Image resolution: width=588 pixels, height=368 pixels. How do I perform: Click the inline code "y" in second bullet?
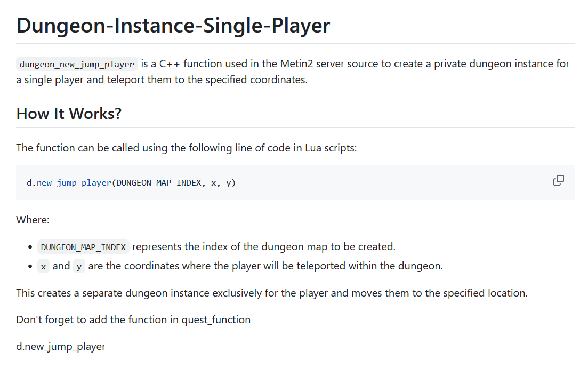[x=79, y=266]
